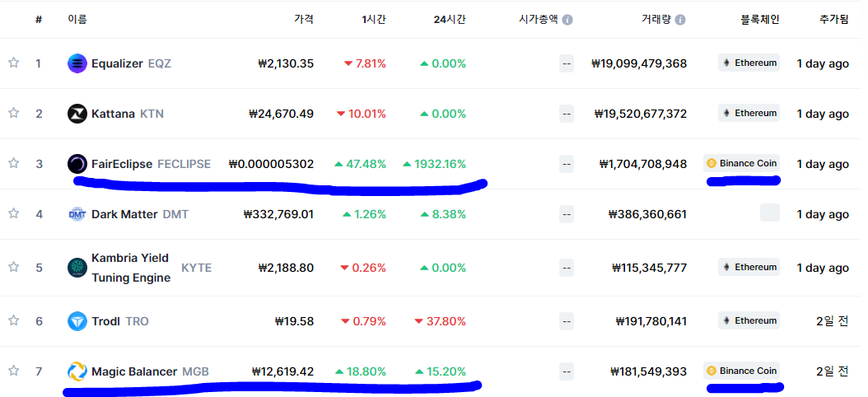Viewport: 868px width, 397px height.
Task: Sort by the 가격 column header
Action: (303, 20)
